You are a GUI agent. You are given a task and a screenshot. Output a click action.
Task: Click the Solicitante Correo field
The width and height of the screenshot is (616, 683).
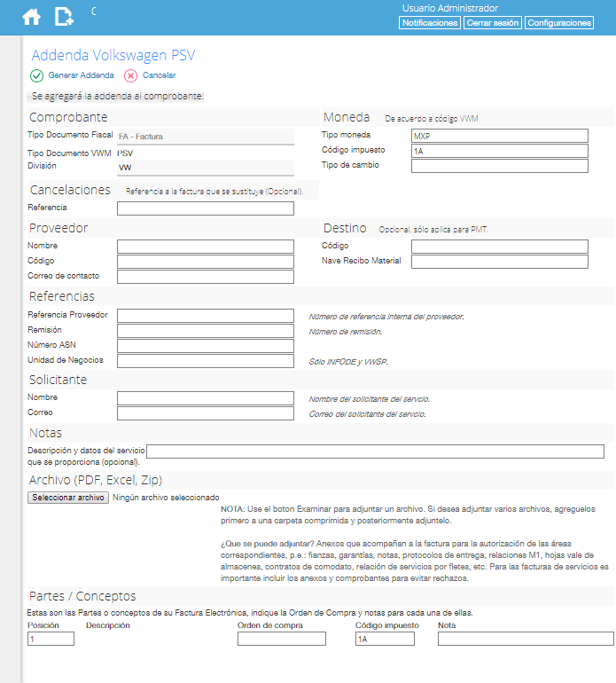coord(206,413)
